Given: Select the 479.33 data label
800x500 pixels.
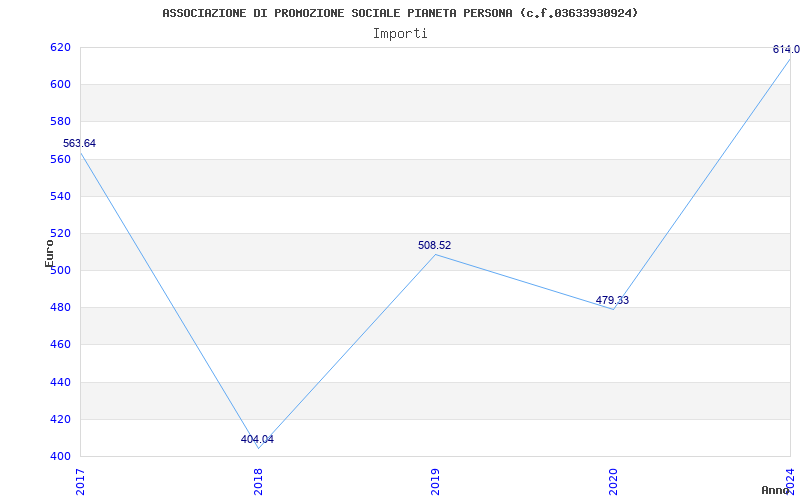Looking at the screenshot, I should 612,300.
